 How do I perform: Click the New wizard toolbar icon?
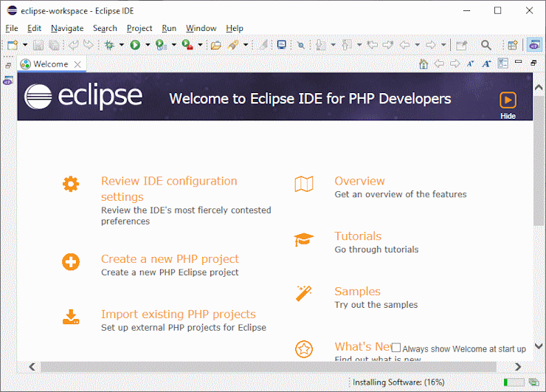(13, 45)
